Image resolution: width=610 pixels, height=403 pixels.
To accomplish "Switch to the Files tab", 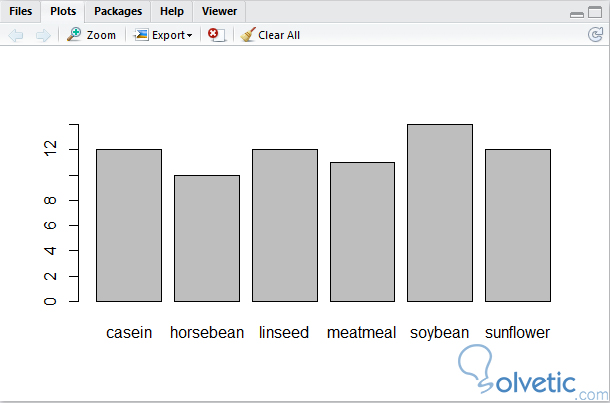I will (x=21, y=11).
